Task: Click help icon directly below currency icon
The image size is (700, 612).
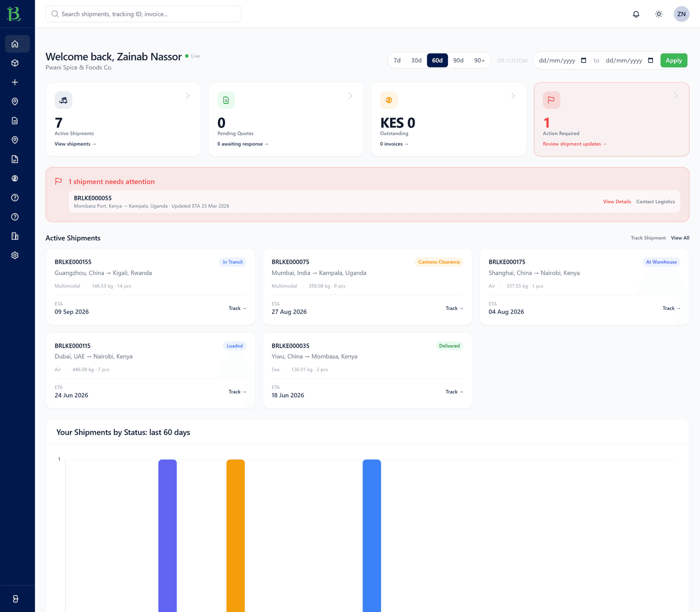Action: tap(15, 198)
